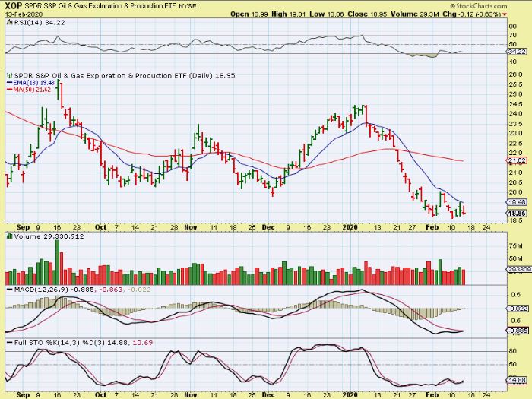The height and width of the screenshot is (399, 532).
Task: Click the Volume 29,330,912 label
Action: tap(49, 236)
